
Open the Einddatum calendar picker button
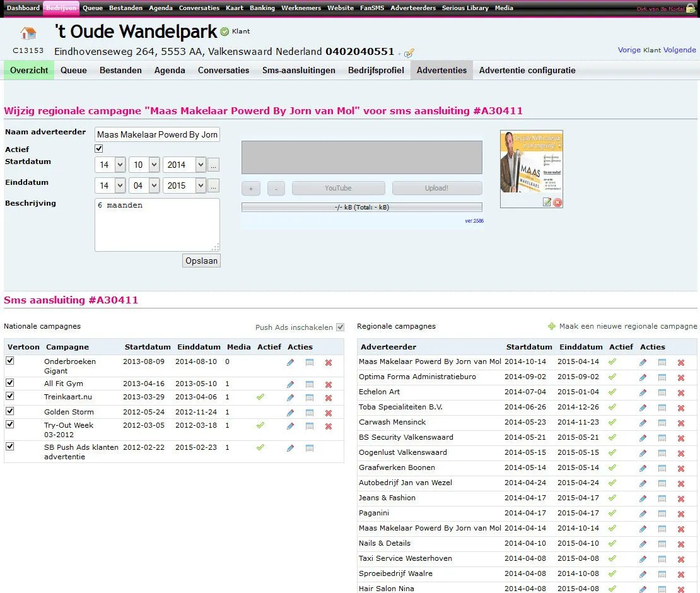(x=213, y=185)
